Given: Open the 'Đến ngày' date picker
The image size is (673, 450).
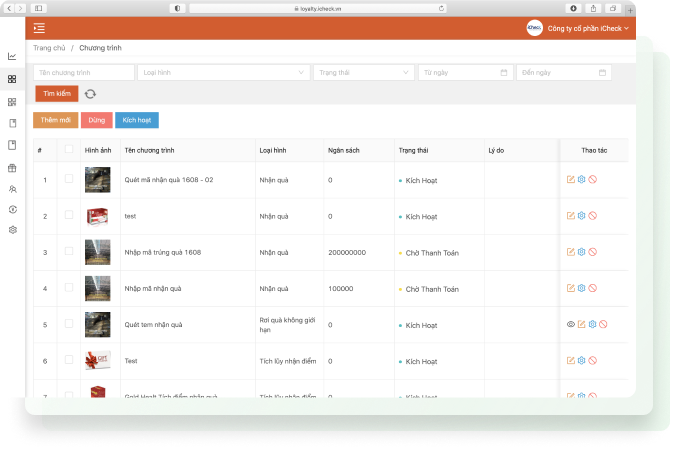Looking at the screenshot, I should click(x=564, y=73).
